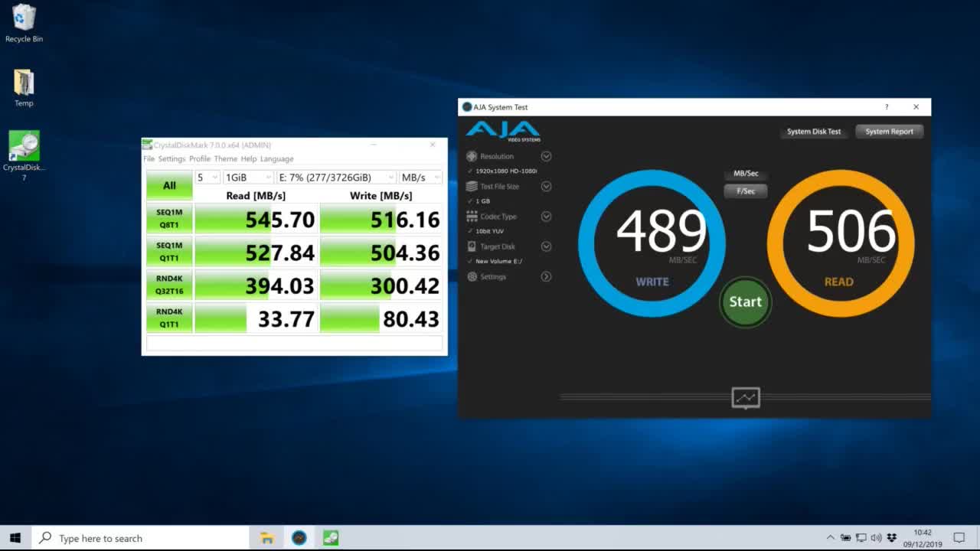Run the RND4K Q1T1 test
The height and width of the screenshot is (551, 980).
coord(169,318)
